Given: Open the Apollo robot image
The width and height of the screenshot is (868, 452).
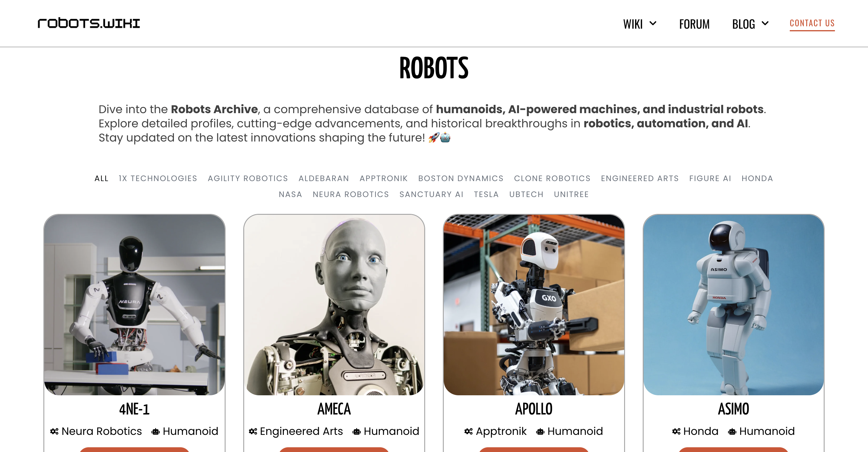Looking at the screenshot, I should click(534, 305).
